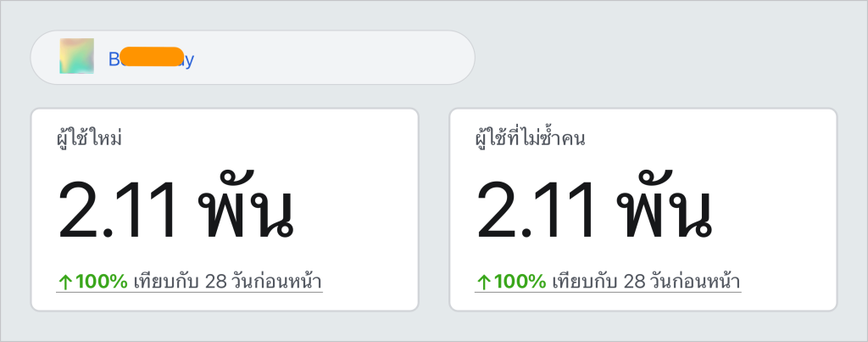Click the 100% change in ผู้ใช้ใหม่ card
Viewport: 868px width, 342px height.
(102, 282)
